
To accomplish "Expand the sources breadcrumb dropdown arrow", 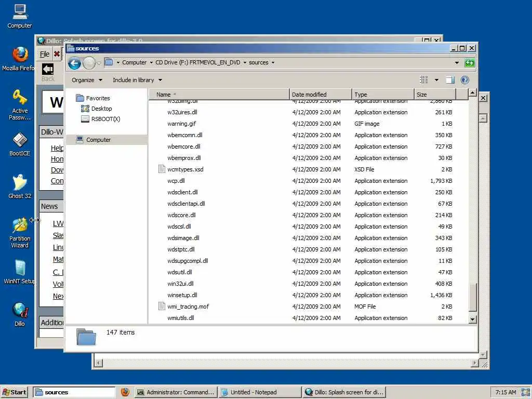I will pos(273,62).
